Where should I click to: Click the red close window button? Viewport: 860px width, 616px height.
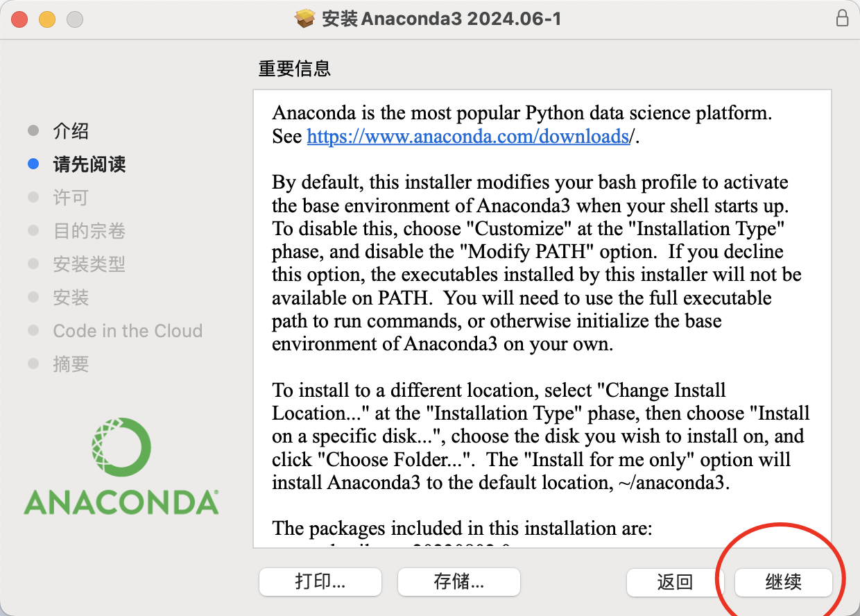[19, 19]
